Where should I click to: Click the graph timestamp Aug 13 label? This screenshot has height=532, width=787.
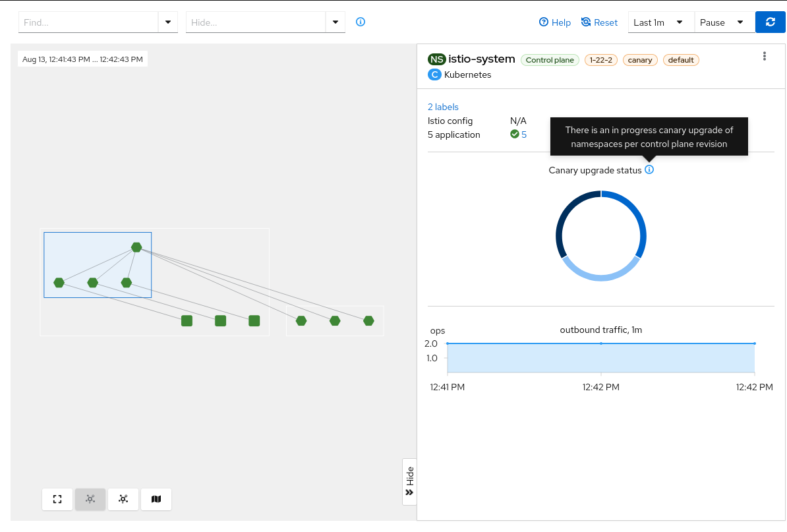tap(82, 59)
